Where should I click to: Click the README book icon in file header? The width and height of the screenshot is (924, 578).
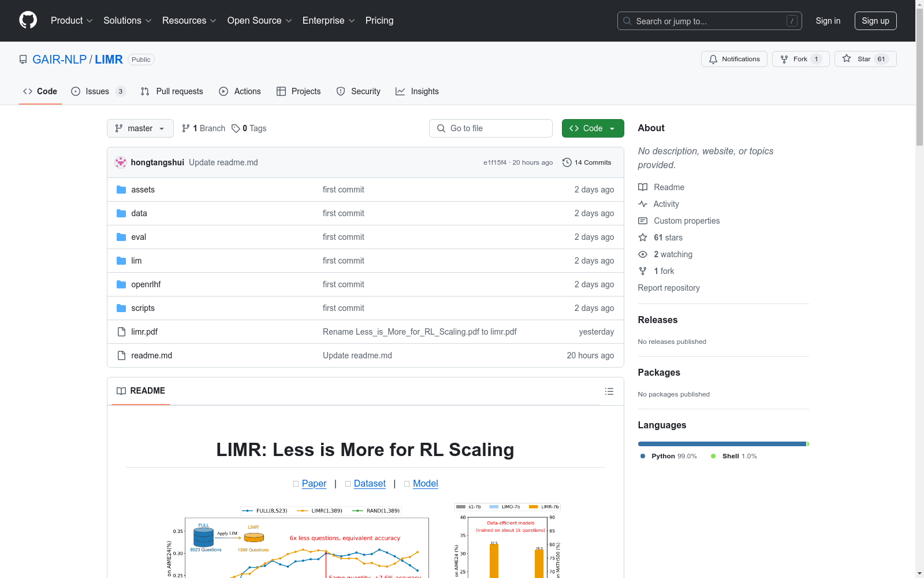click(121, 391)
